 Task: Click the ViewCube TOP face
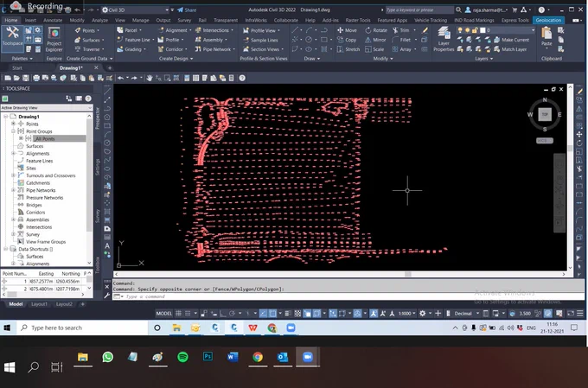(x=545, y=114)
